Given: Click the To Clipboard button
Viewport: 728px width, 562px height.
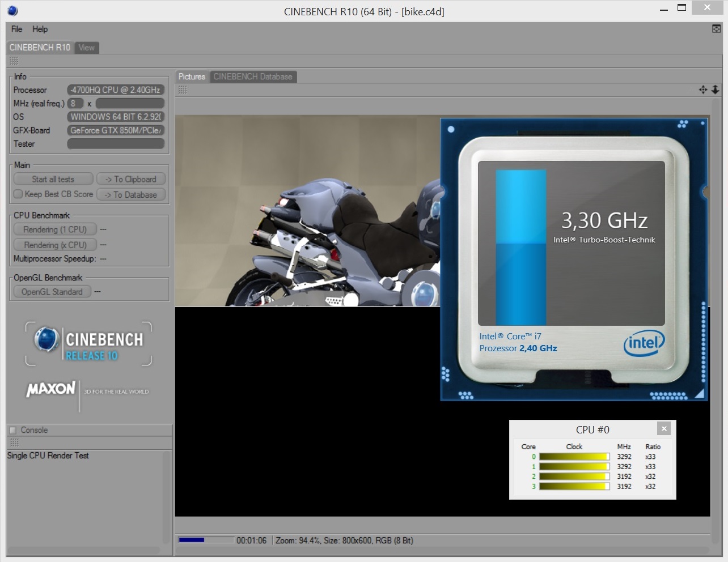Looking at the screenshot, I should point(131,179).
